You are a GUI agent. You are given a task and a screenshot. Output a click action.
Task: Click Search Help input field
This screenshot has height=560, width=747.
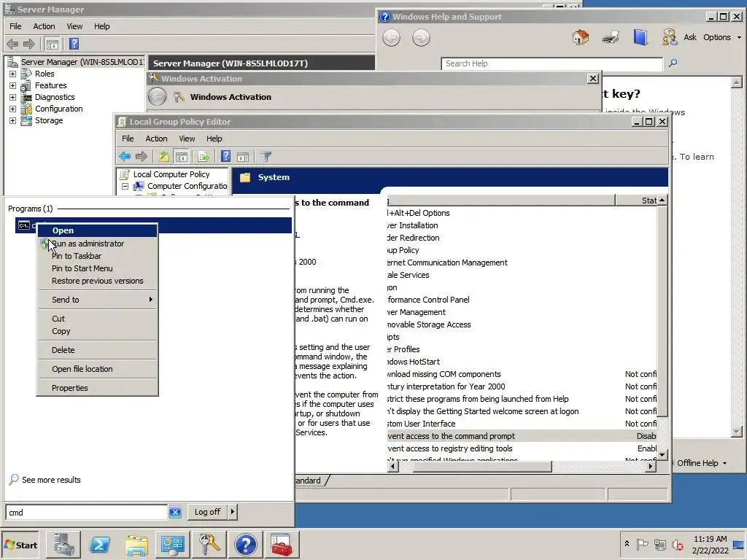(x=552, y=63)
